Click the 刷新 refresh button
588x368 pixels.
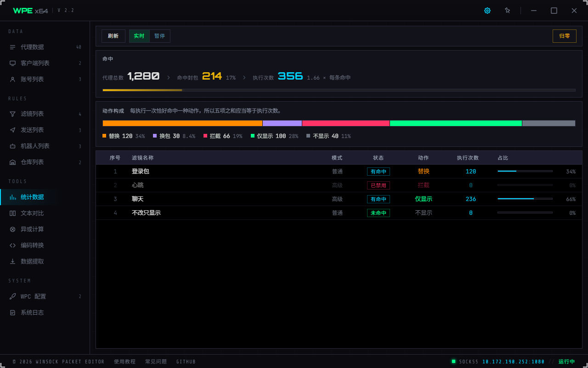pos(113,36)
